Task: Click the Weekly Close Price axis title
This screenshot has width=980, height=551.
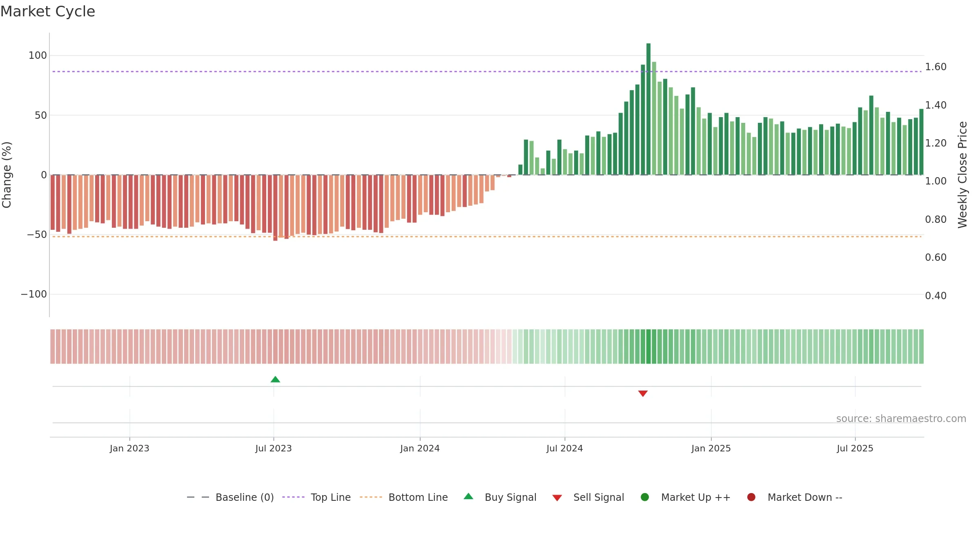Action: (x=962, y=175)
